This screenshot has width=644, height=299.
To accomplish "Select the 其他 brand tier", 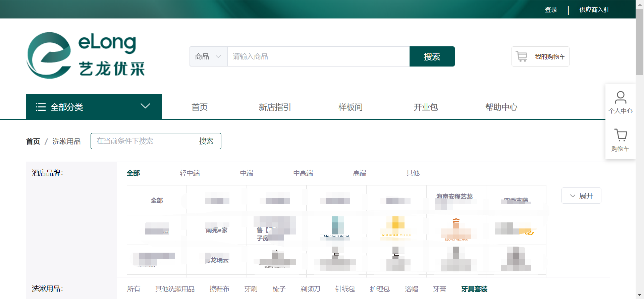I will point(413,173).
